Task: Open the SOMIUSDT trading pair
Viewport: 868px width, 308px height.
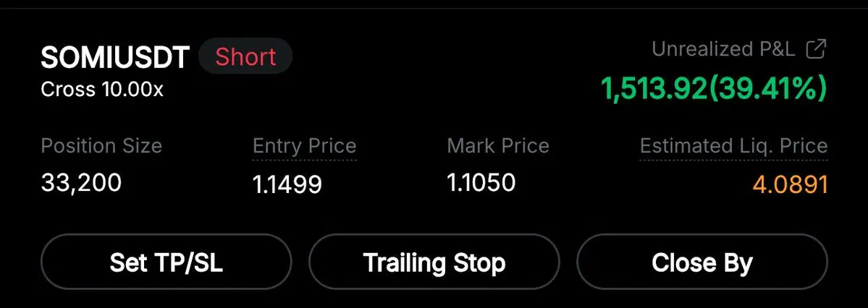Action: (115, 58)
